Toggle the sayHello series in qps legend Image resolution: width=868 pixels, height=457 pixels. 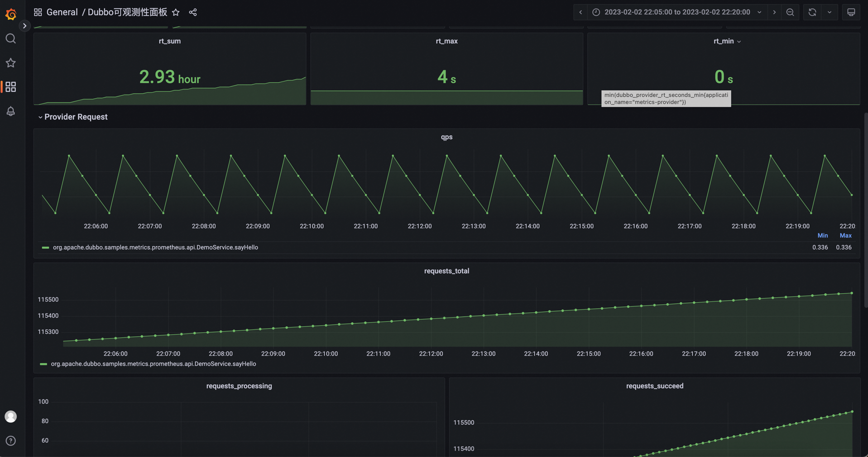tap(155, 248)
